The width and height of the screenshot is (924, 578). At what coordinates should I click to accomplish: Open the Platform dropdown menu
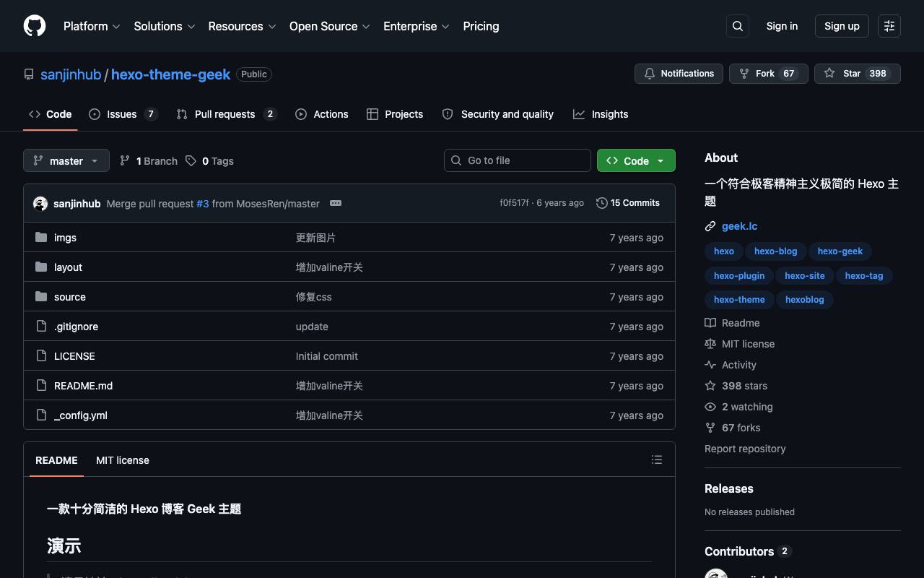tap(92, 26)
